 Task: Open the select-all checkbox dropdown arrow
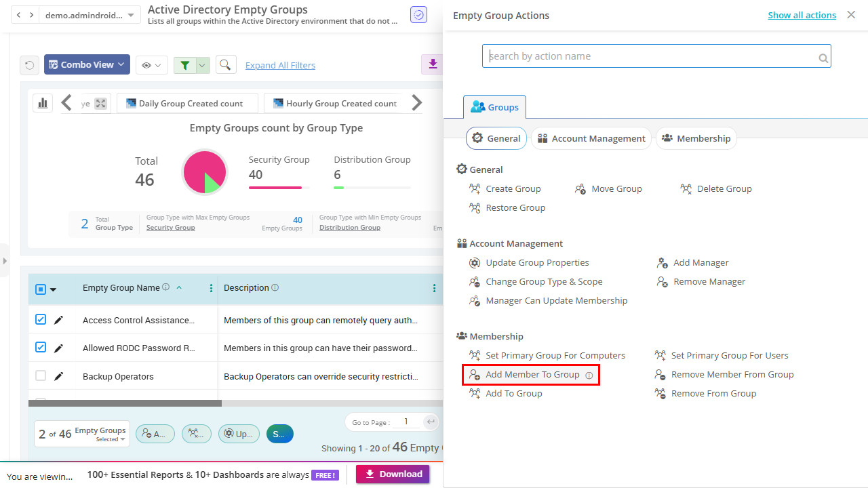(54, 289)
